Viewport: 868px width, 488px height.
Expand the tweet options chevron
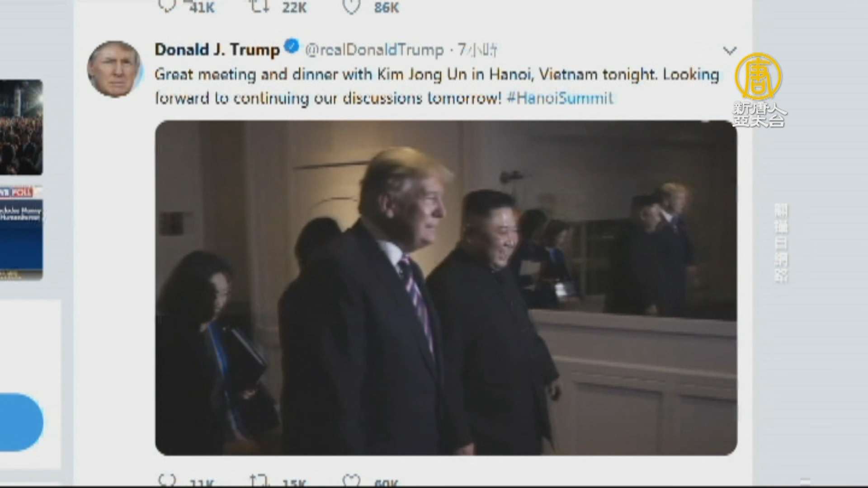pos(730,51)
